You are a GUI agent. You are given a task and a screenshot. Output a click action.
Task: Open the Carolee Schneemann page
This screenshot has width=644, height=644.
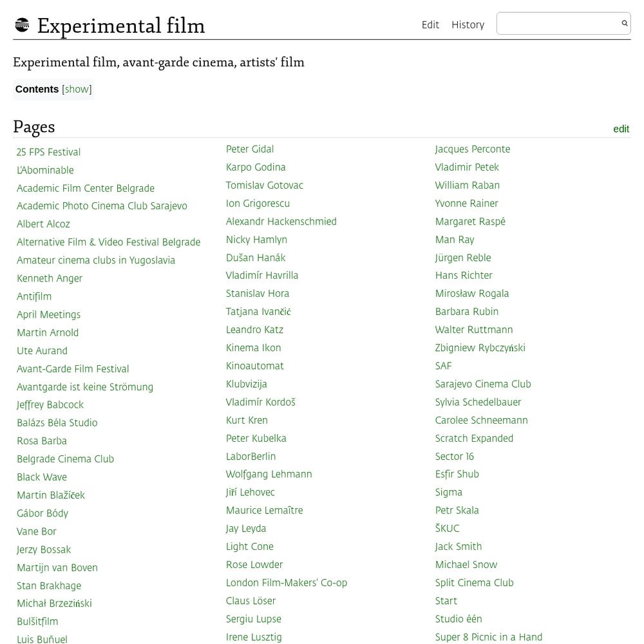coord(481,420)
